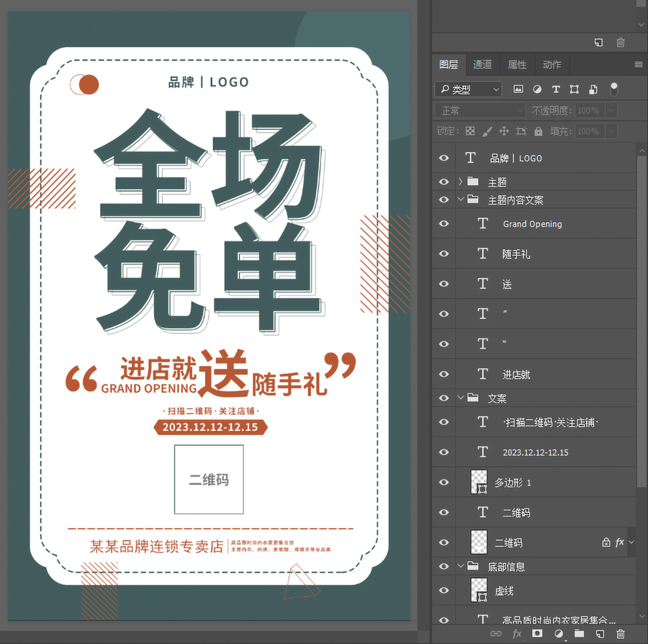Screen dimensions: 648x644
Task: Create new fill or adjustment layer
Action: 558,633
